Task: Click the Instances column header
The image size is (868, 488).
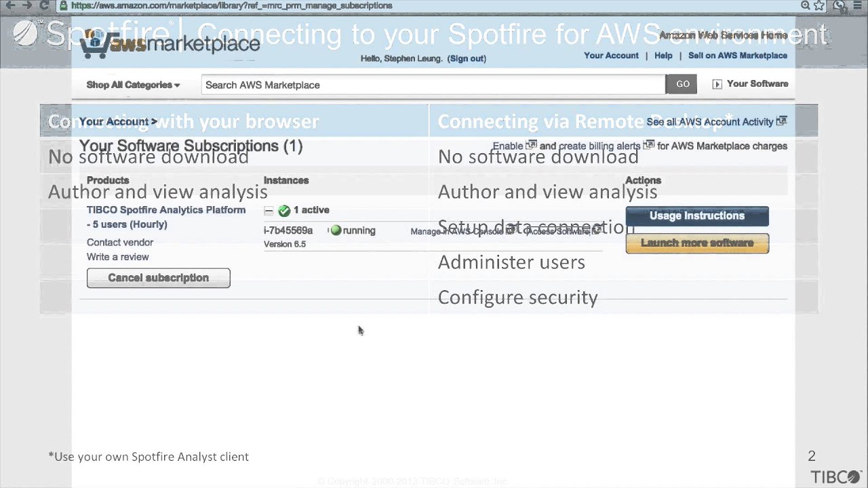Action: [286, 180]
